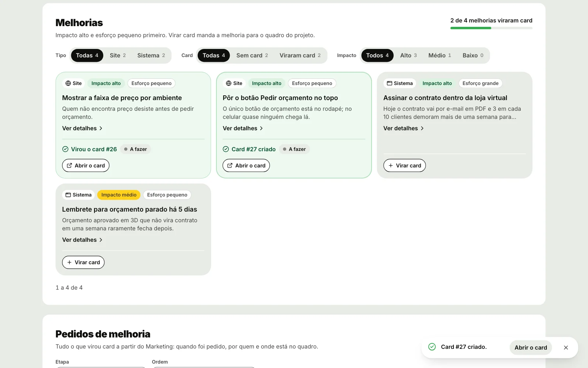Click the window icon on the Lembrete card
588x368 pixels.
[68, 195]
